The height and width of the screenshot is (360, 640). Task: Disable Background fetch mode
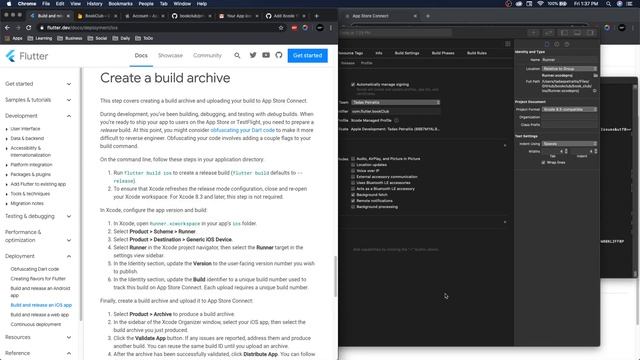click(x=353, y=195)
